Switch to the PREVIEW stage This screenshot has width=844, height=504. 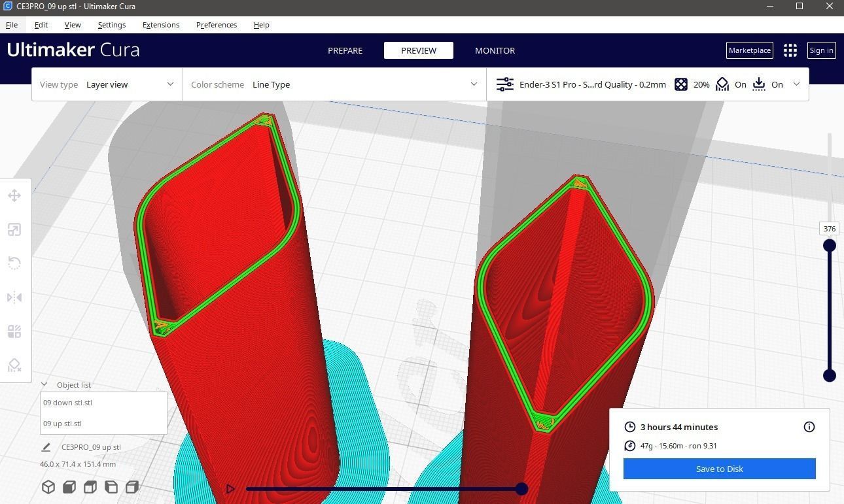click(x=419, y=50)
